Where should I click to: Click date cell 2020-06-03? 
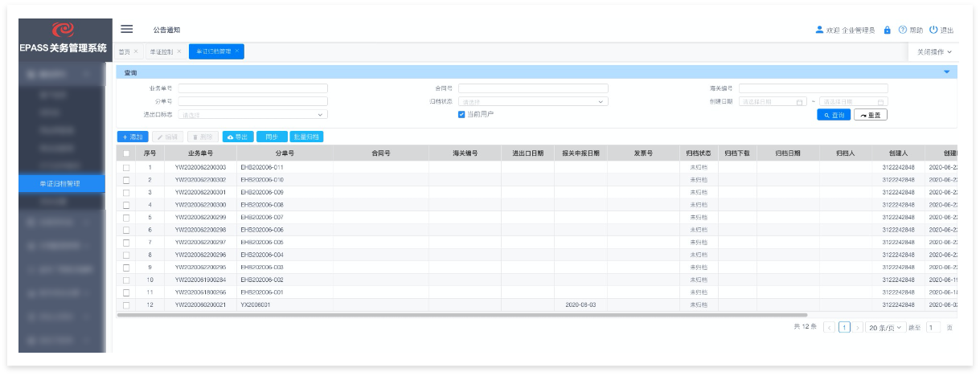pyautogui.click(x=580, y=304)
